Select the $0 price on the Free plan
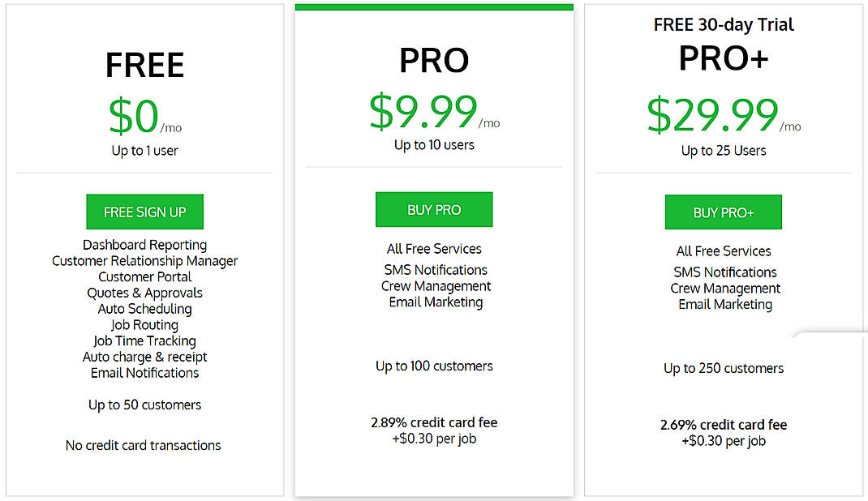This screenshot has width=868, height=501. pos(136,116)
